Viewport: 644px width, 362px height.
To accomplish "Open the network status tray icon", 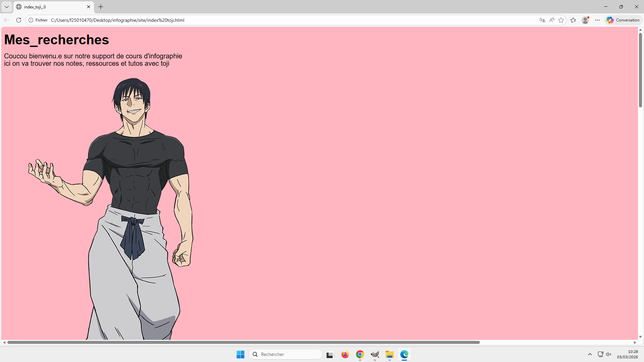I will (600, 354).
